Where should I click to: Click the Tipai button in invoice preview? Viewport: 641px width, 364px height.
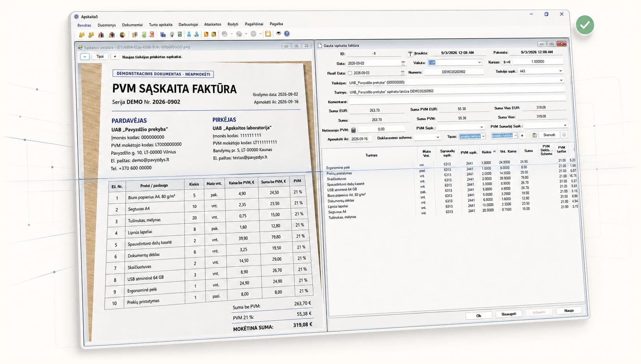(100, 57)
